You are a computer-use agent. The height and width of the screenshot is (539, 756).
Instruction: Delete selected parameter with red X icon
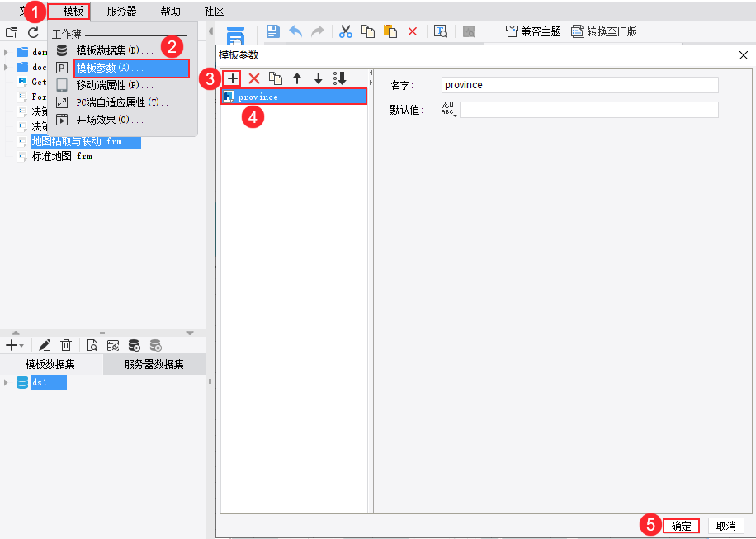pyautogui.click(x=254, y=78)
